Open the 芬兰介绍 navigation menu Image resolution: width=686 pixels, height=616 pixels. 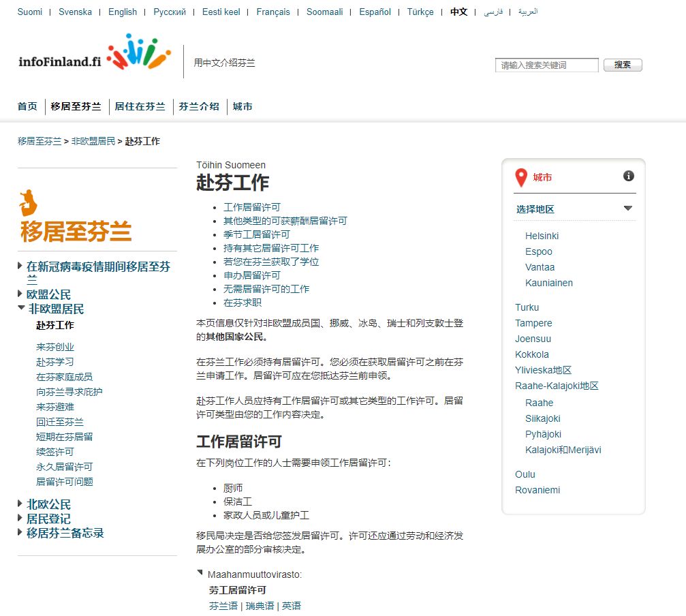pyautogui.click(x=198, y=106)
